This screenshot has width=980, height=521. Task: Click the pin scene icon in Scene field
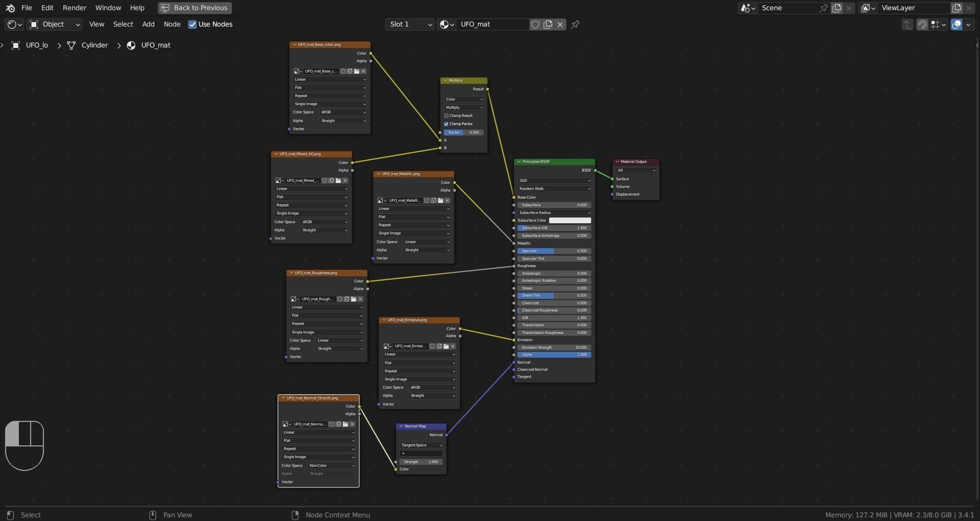(823, 8)
